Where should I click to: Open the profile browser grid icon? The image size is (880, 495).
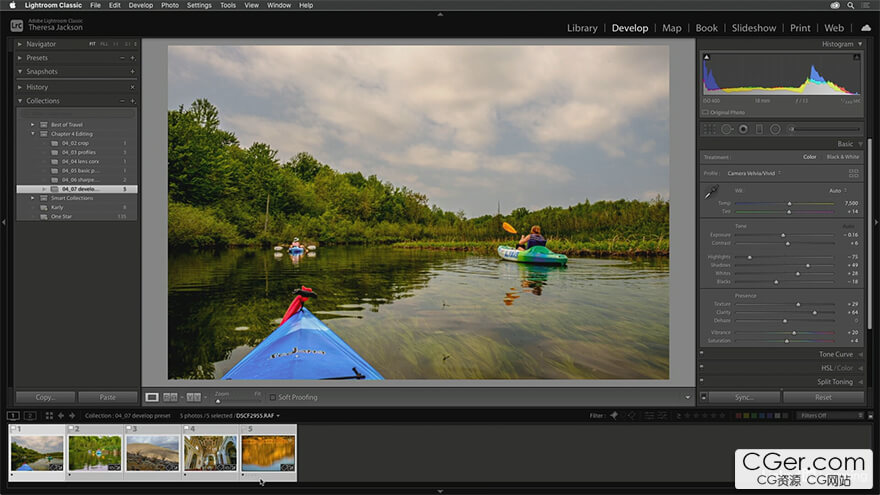pyautogui.click(x=853, y=173)
